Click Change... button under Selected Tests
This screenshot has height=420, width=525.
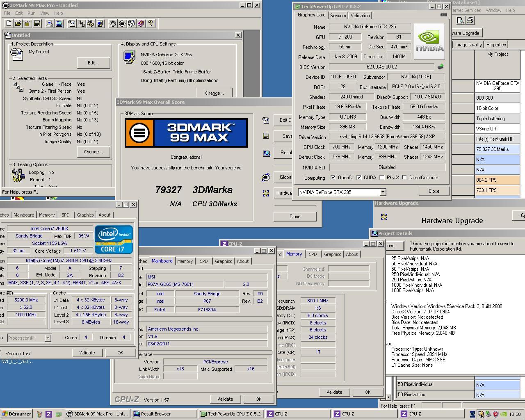[93, 152]
